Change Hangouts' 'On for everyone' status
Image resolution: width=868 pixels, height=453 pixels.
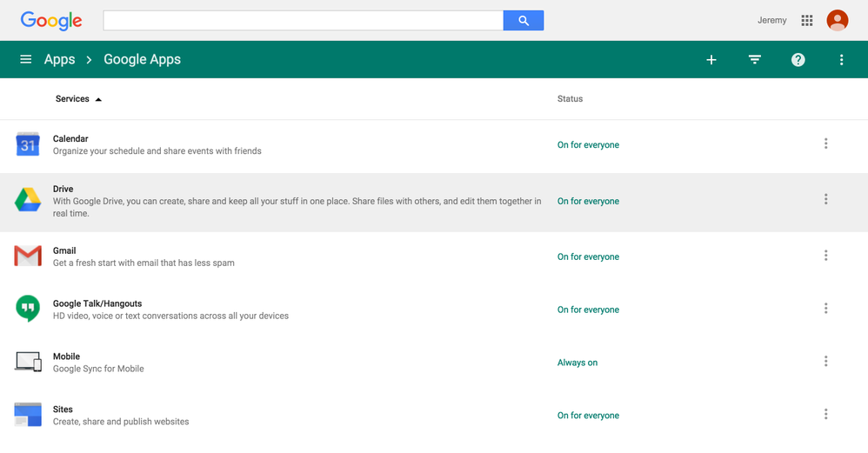[x=588, y=310]
